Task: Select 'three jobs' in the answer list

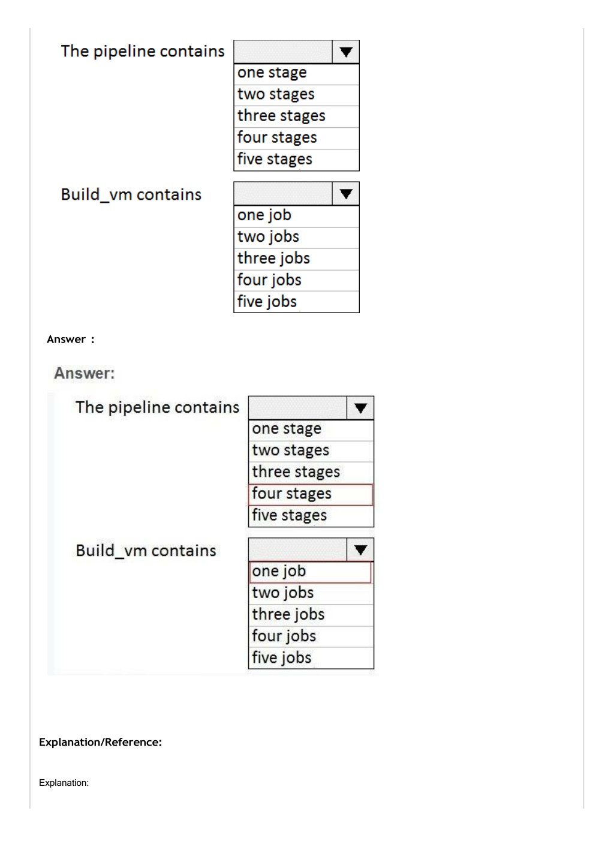Action: coord(311,615)
